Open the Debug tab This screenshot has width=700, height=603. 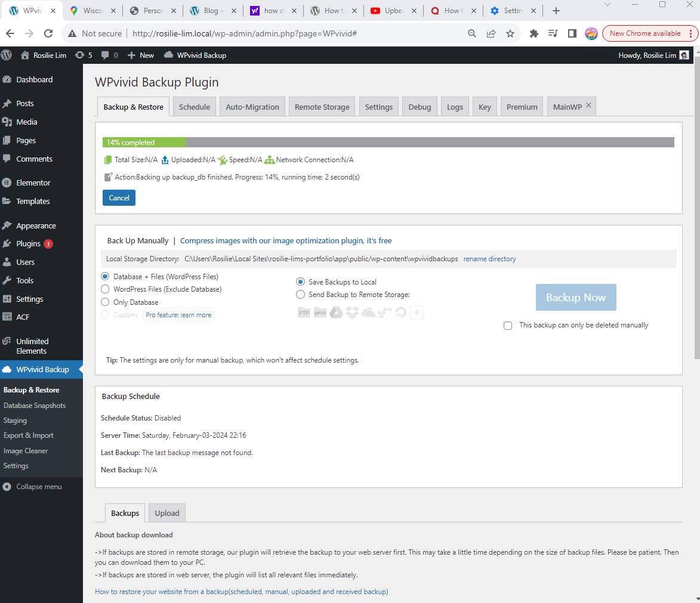420,107
